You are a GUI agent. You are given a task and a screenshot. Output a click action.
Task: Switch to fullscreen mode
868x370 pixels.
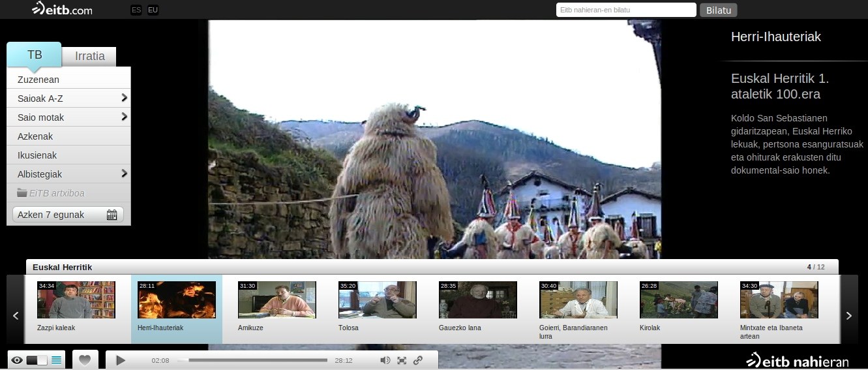coord(402,360)
